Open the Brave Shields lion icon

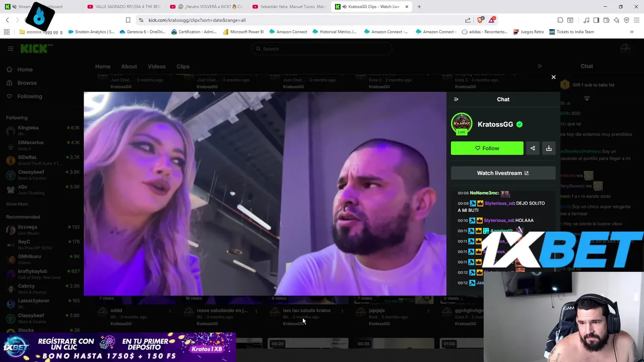tap(480, 20)
